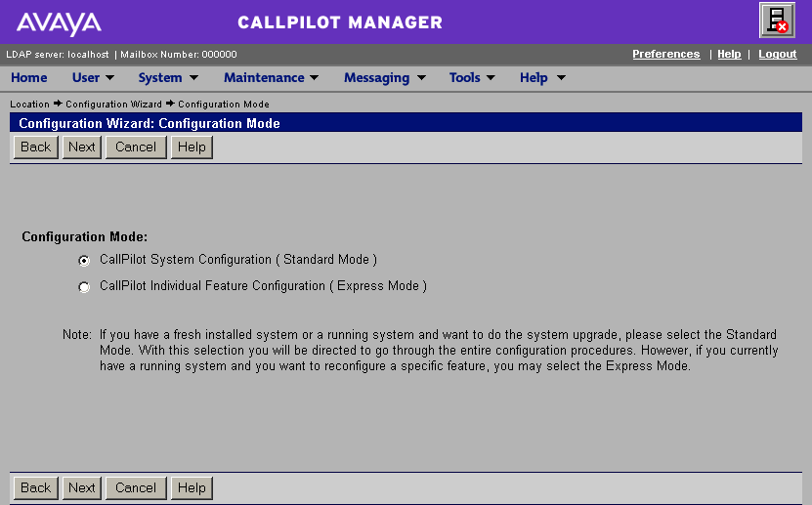Image resolution: width=812 pixels, height=505 pixels.
Task: Expand the Tools menu arrow
Action: coord(491,78)
